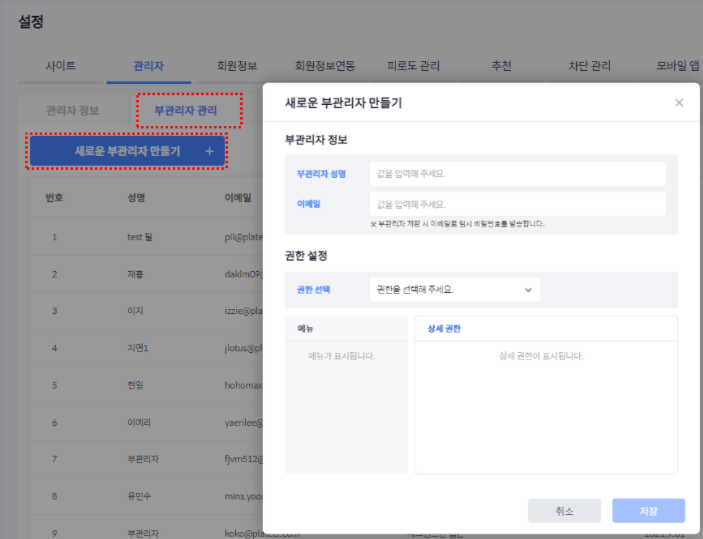Switch to the 모바일 앱 tab
Image resolution: width=703 pixels, height=539 pixels.
click(x=677, y=66)
